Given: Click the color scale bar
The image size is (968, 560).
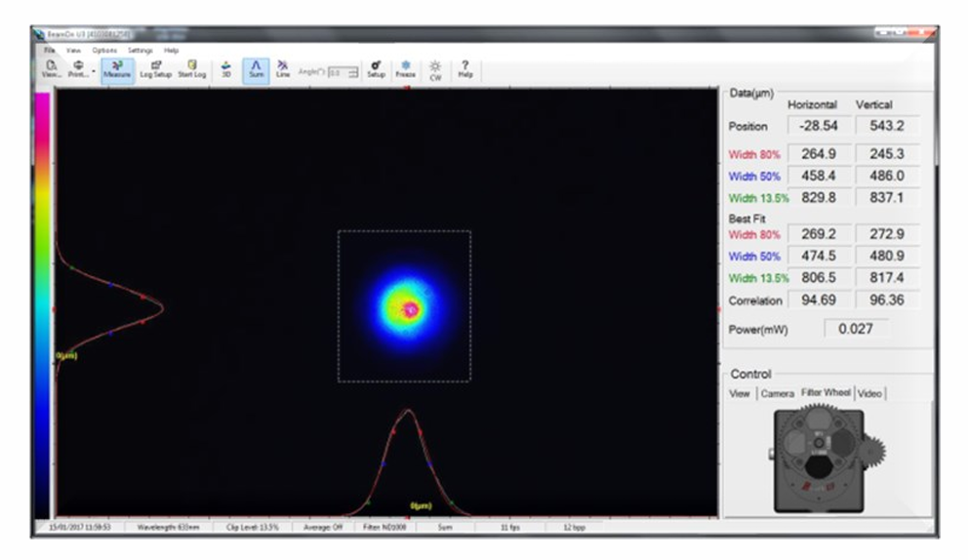Looking at the screenshot, I should tap(42, 305).
